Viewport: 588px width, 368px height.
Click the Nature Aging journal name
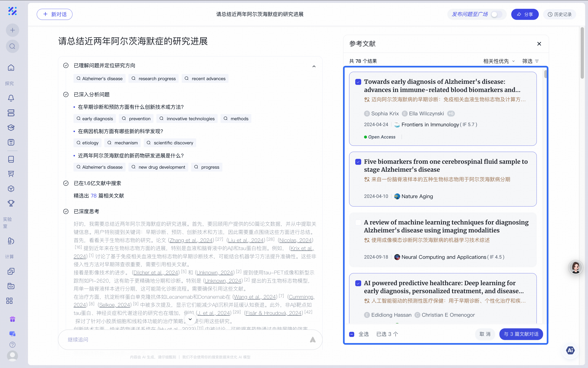click(x=417, y=196)
